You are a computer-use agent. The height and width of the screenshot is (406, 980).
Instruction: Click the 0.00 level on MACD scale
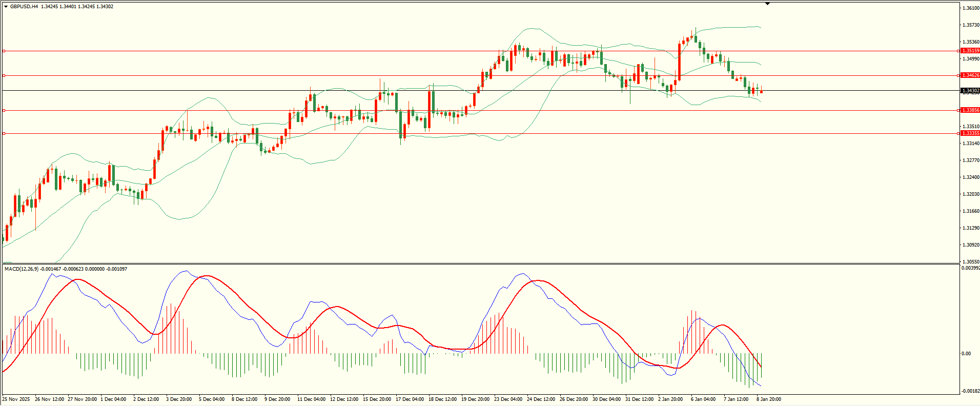[966, 354]
